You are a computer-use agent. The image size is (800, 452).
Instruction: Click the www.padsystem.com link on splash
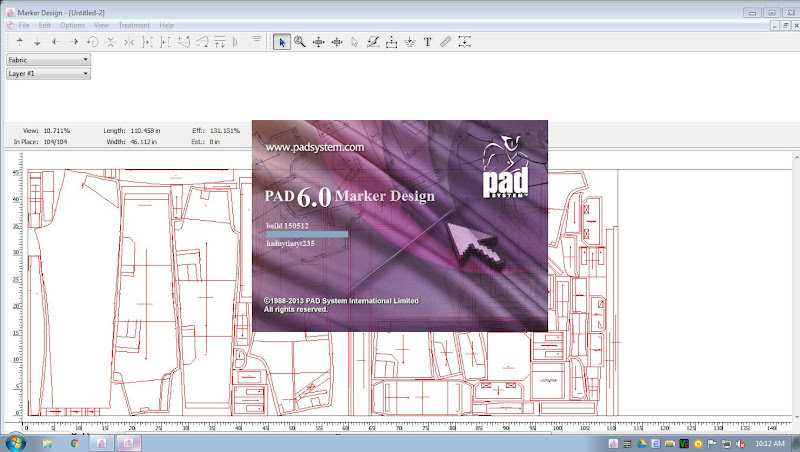point(315,147)
